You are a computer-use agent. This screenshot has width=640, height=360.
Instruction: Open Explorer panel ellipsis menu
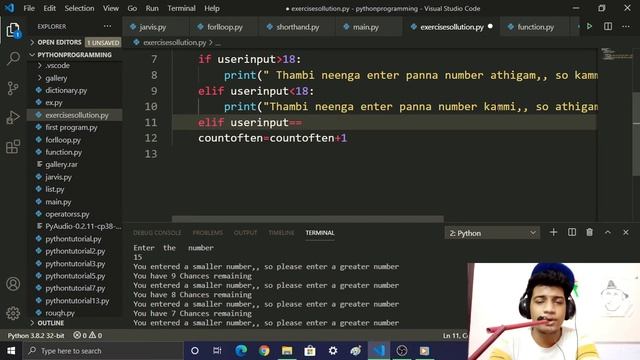coord(107,26)
